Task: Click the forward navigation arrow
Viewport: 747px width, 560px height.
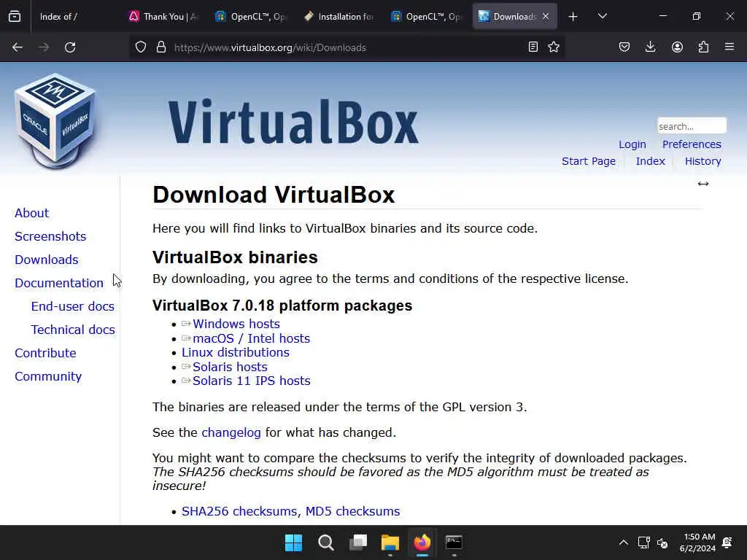Action: click(44, 47)
